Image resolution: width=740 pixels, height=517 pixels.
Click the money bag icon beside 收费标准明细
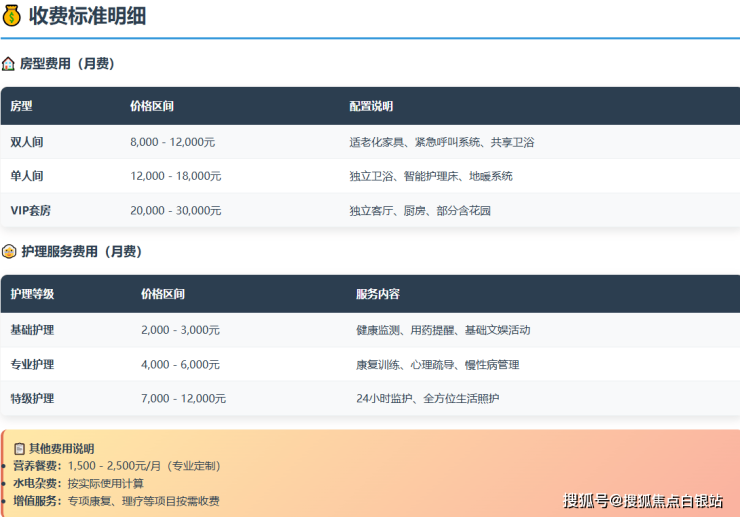coord(13,16)
